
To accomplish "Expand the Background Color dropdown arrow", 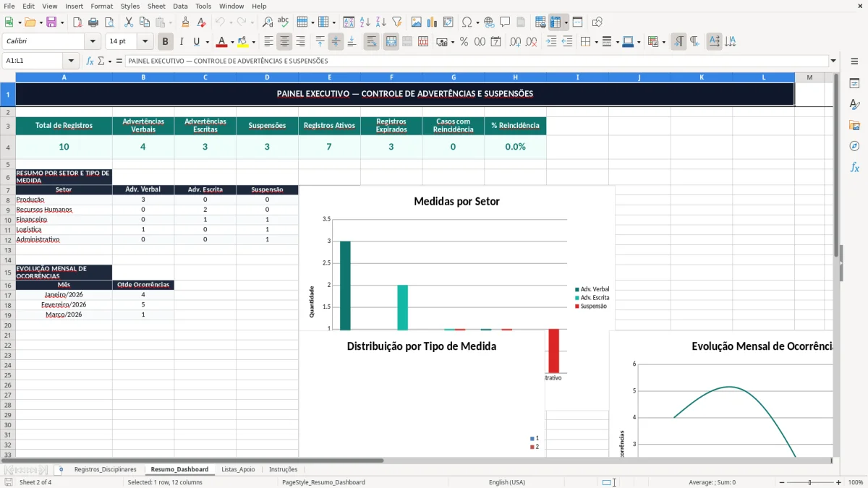I will (253, 42).
